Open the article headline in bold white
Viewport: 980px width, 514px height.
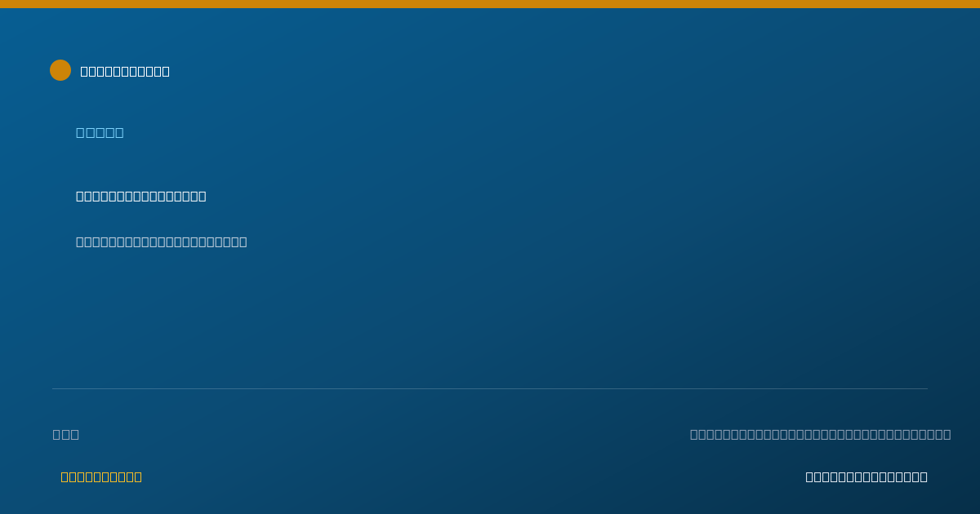coord(141,196)
